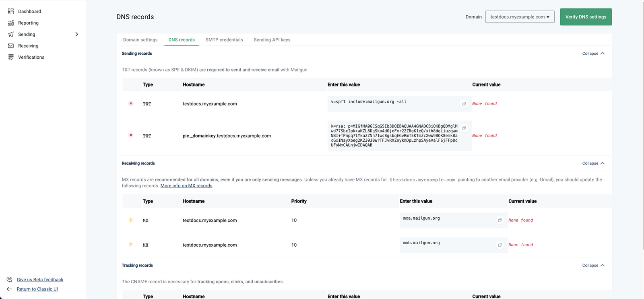Click the Receiving envelope icon
The height and width of the screenshot is (299, 644).
pos(11,46)
